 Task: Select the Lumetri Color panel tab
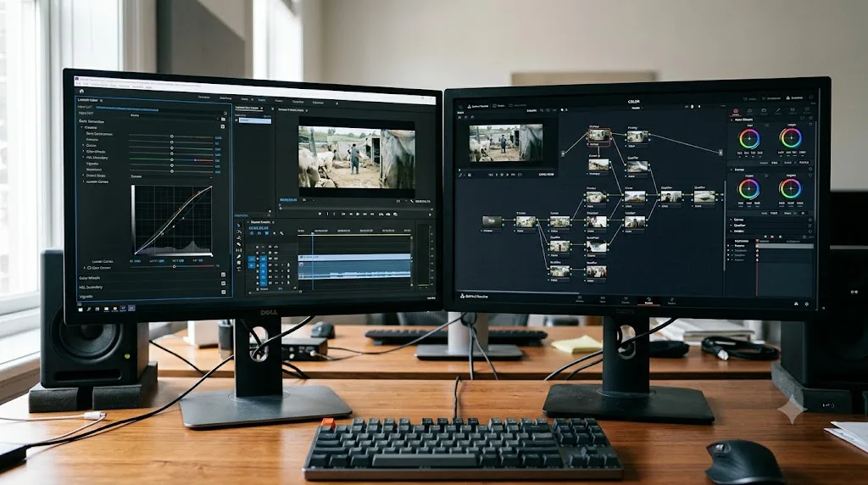pyautogui.click(x=87, y=100)
